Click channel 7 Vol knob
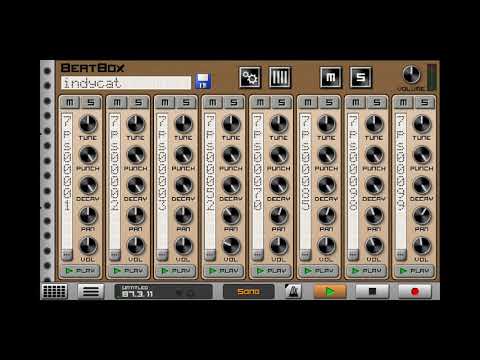Viewport: 480px width, 360px height. click(374, 246)
